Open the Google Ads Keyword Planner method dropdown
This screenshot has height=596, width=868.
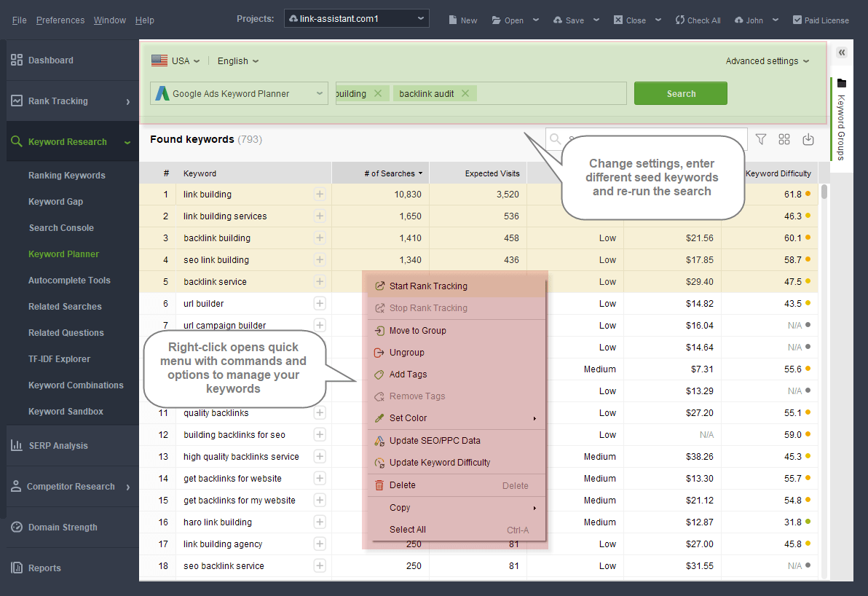239,93
